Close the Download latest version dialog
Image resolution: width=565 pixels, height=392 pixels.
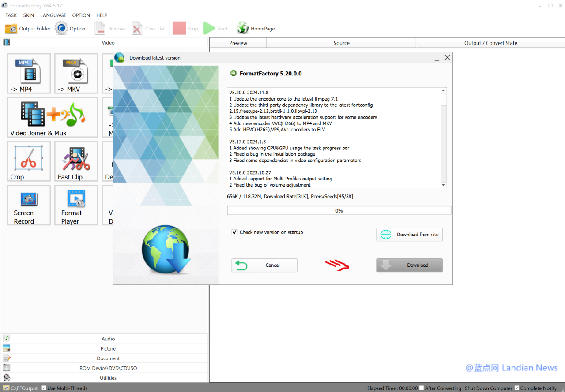[447, 58]
